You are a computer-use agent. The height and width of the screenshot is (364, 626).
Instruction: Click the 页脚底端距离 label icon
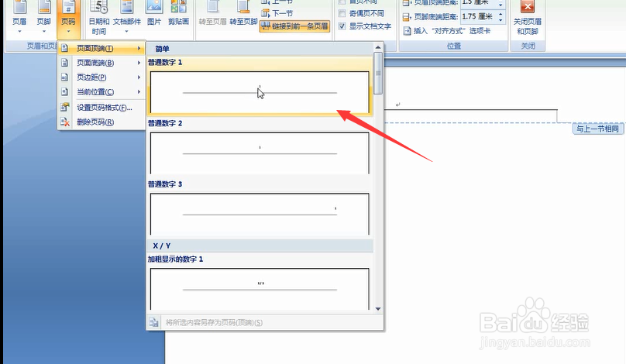[x=406, y=17]
